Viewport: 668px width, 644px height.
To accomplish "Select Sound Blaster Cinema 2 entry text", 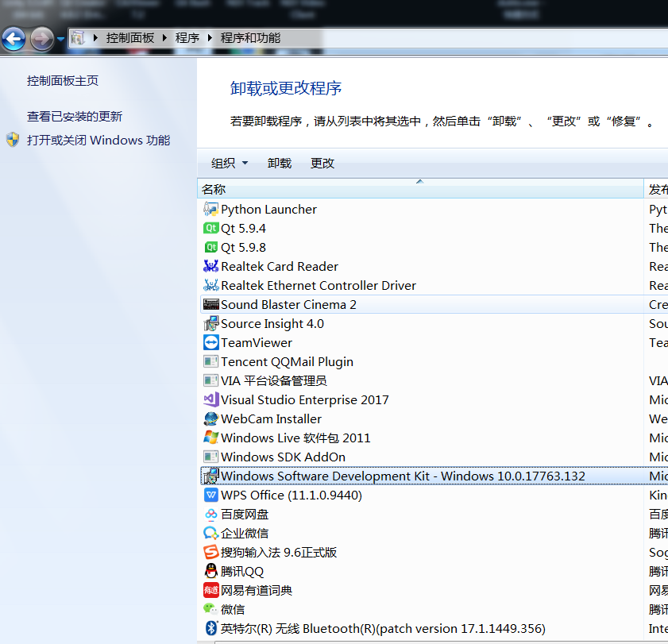I will coord(288,305).
